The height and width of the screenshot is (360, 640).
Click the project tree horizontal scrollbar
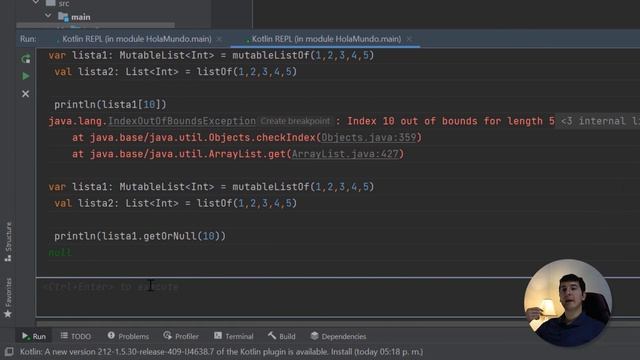point(95,25)
